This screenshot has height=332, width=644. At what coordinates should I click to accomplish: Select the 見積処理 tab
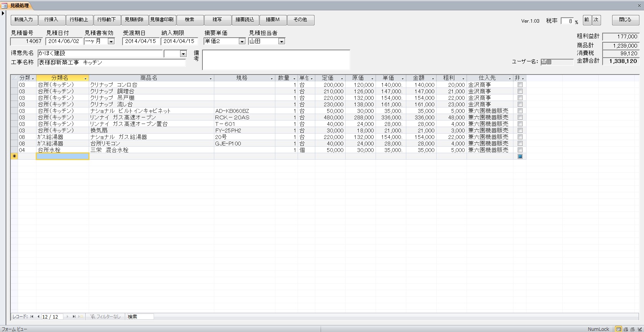click(19, 6)
